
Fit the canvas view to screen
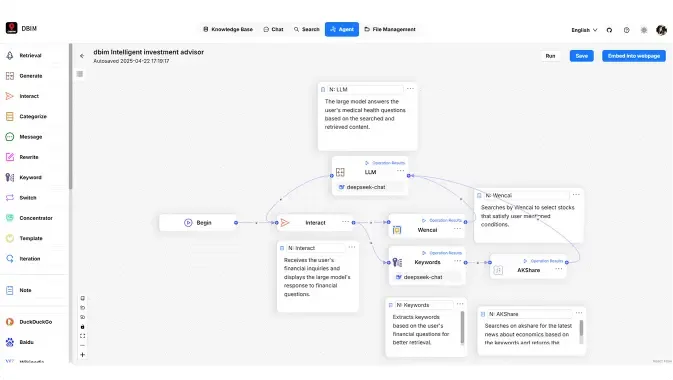coord(82,336)
